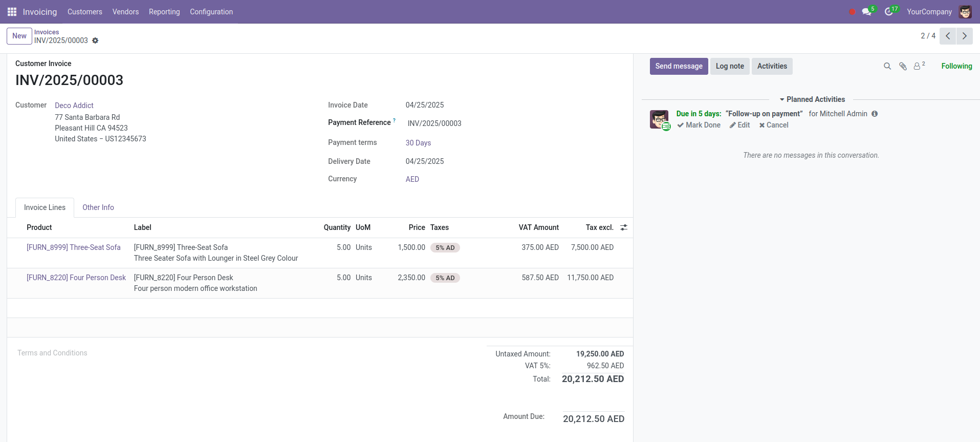
Task: Open the Invoices breadcrumb link
Action: [x=47, y=32]
